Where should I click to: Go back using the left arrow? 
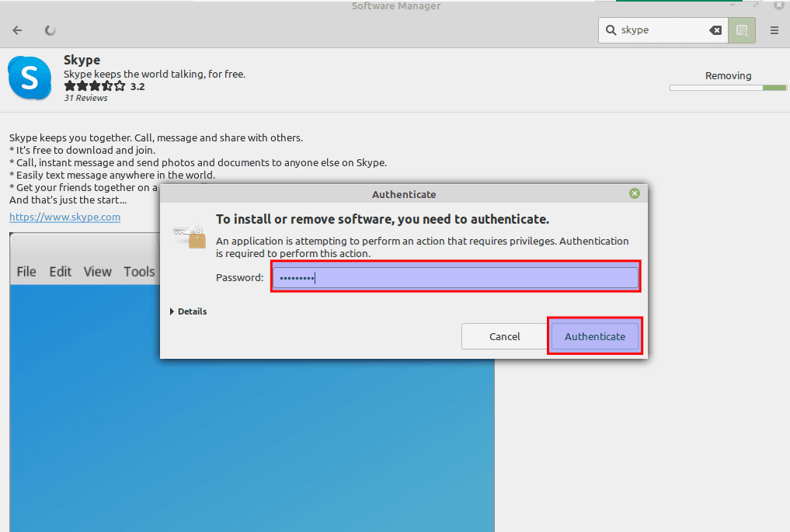18,30
